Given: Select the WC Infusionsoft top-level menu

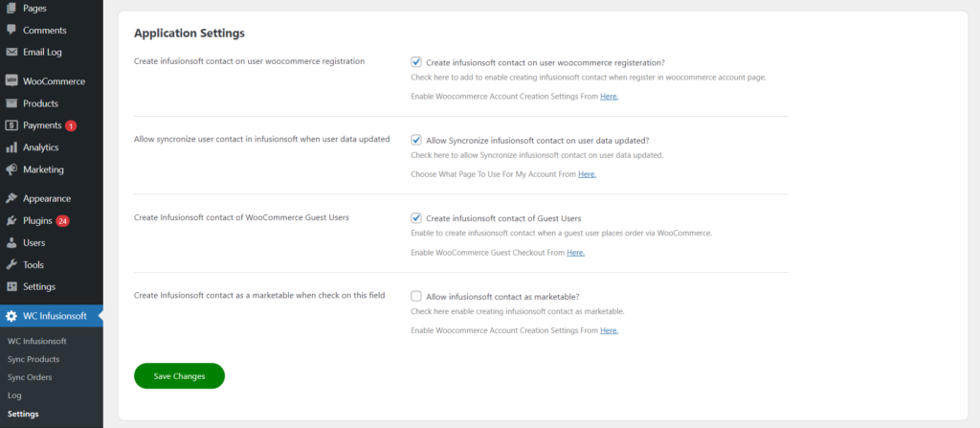Looking at the screenshot, I should pos(52,316).
